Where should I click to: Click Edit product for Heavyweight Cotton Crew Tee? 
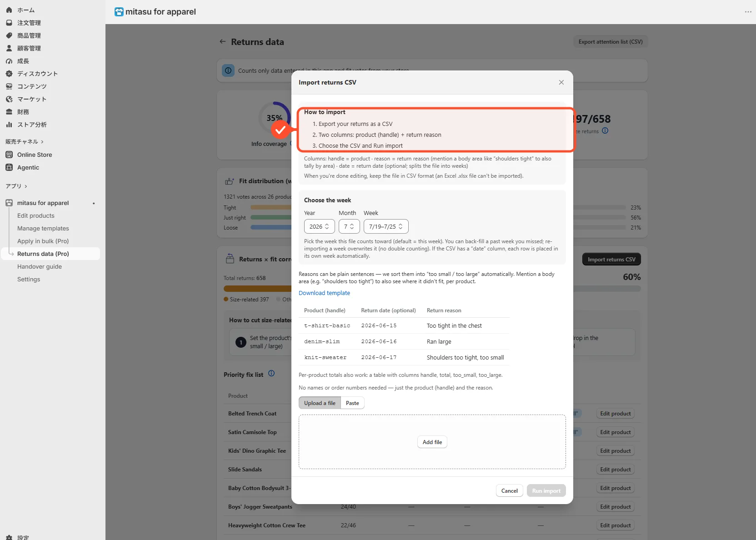616,525
